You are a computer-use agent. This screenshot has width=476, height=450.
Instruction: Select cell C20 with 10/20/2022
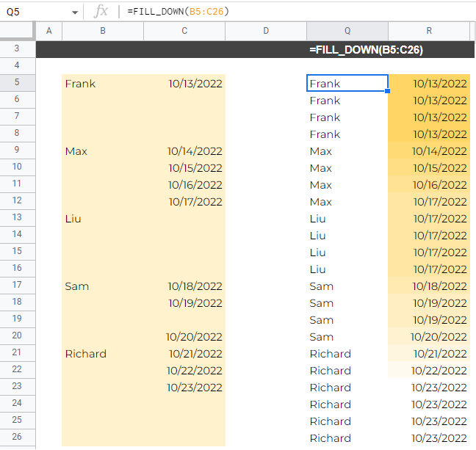pyautogui.click(x=184, y=336)
